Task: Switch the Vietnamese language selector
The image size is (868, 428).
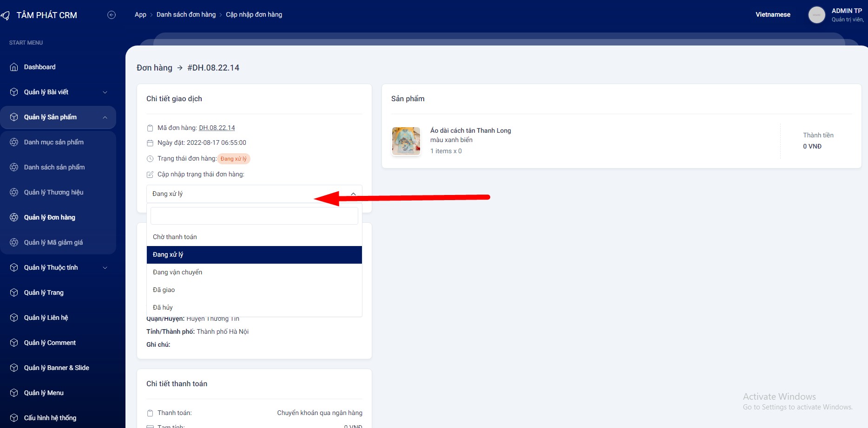Action: 772,15
